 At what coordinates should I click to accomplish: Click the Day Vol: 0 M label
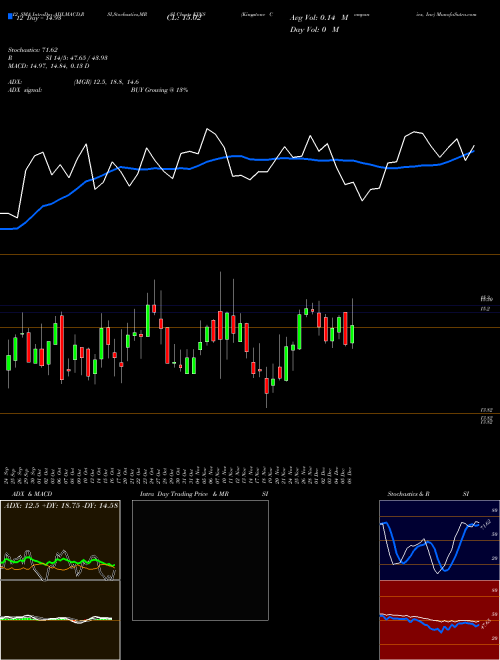point(314,30)
